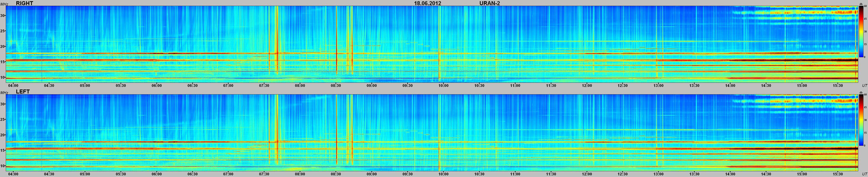Click the 06:00 time label on the lower axis

tap(156, 174)
